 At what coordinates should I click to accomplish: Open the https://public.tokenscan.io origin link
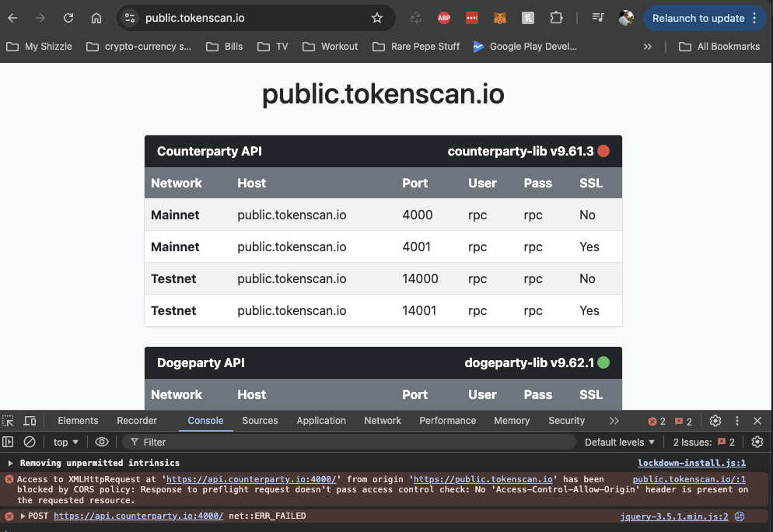coord(483,479)
